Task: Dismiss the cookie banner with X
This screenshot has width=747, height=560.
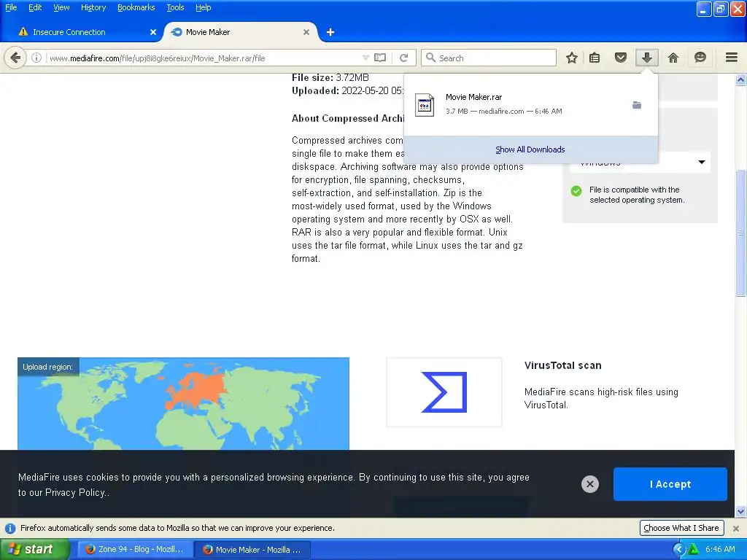Action: (589, 484)
